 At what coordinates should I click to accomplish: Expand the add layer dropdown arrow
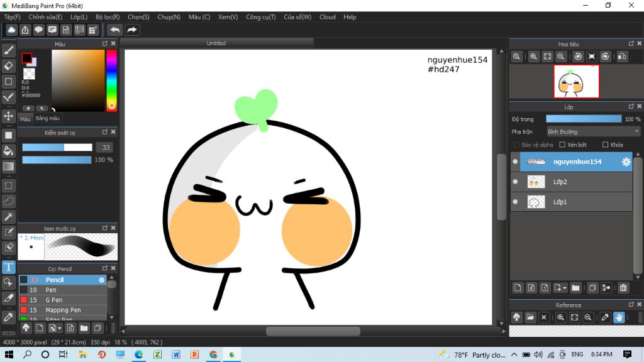click(x=564, y=288)
